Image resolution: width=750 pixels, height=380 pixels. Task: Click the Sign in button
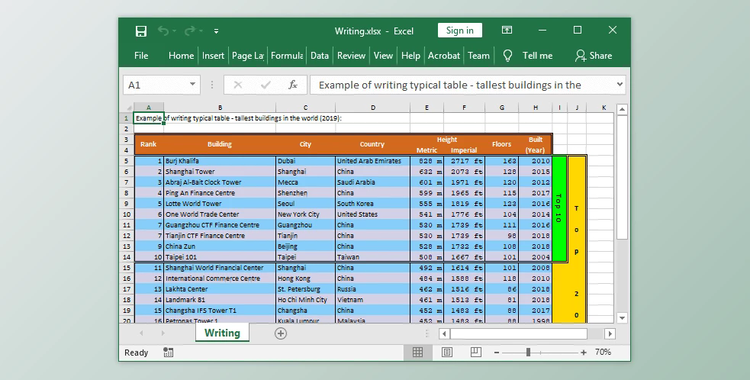(460, 30)
